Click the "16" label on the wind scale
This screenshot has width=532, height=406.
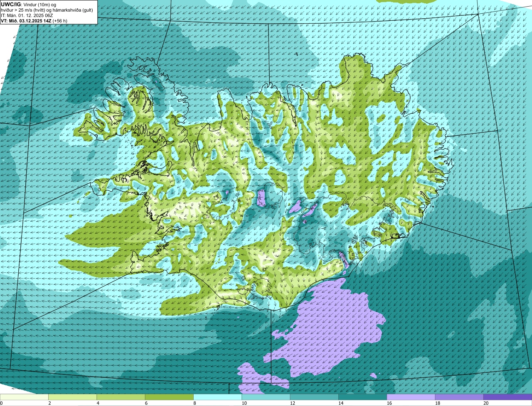[389, 403]
